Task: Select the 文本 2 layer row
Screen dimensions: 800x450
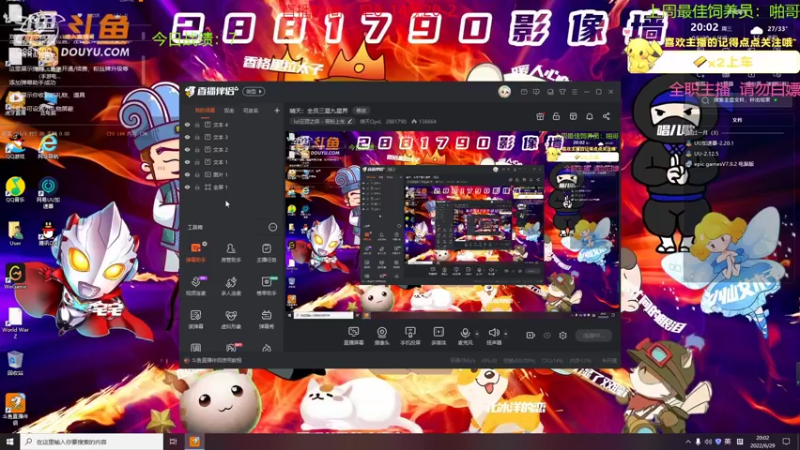Action: [x=232, y=149]
